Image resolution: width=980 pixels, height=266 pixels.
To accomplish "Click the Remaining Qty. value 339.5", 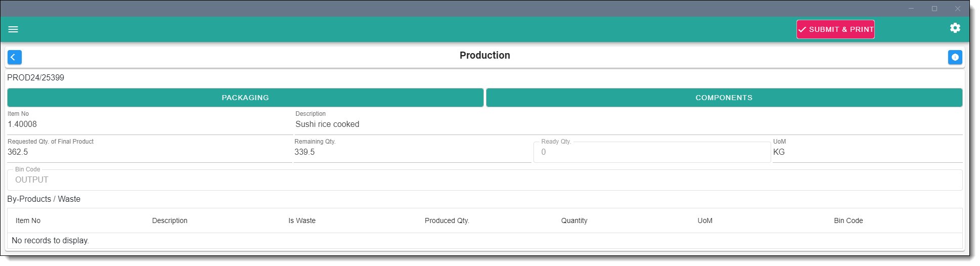I will [x=304, y=152].
